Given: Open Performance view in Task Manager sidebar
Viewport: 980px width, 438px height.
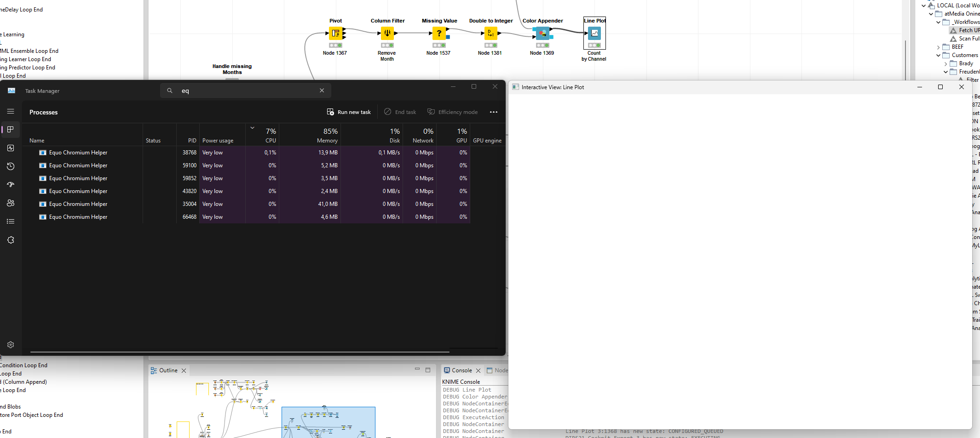Looking at the screenshot, I should pos(11,148).
